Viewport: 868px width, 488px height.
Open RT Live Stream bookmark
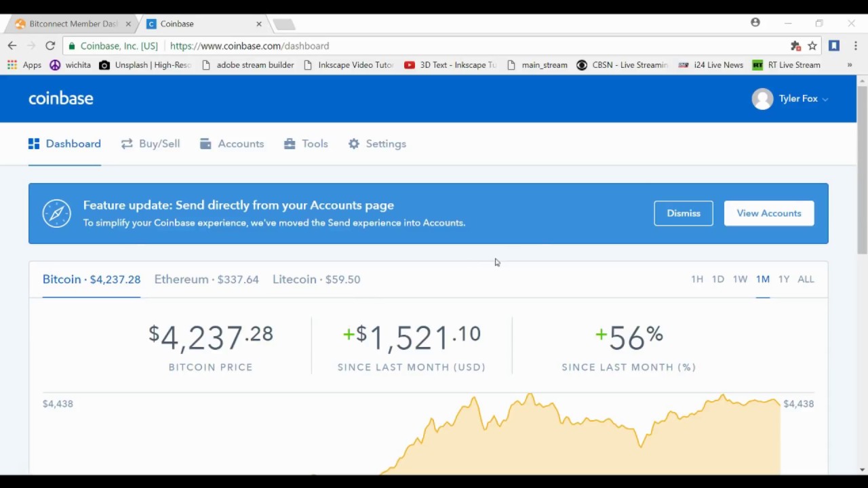tap(787, 65)
